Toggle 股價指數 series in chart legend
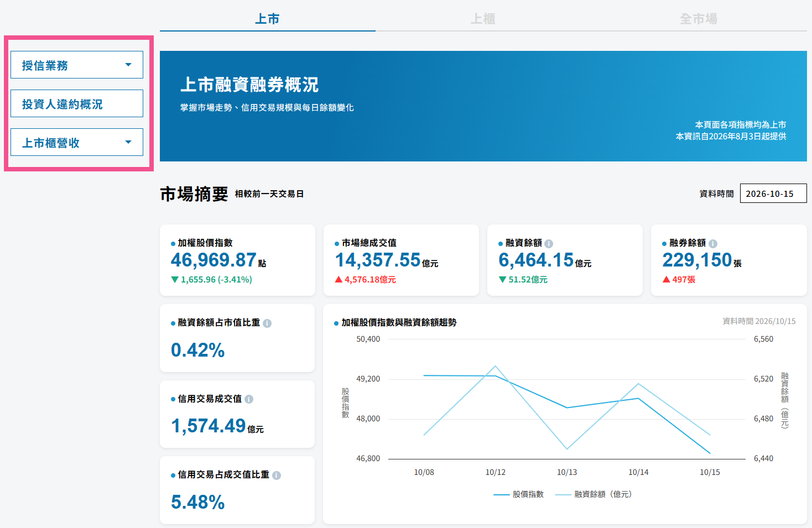The height and width of the screenshot is (528, 812). point(519,494)
